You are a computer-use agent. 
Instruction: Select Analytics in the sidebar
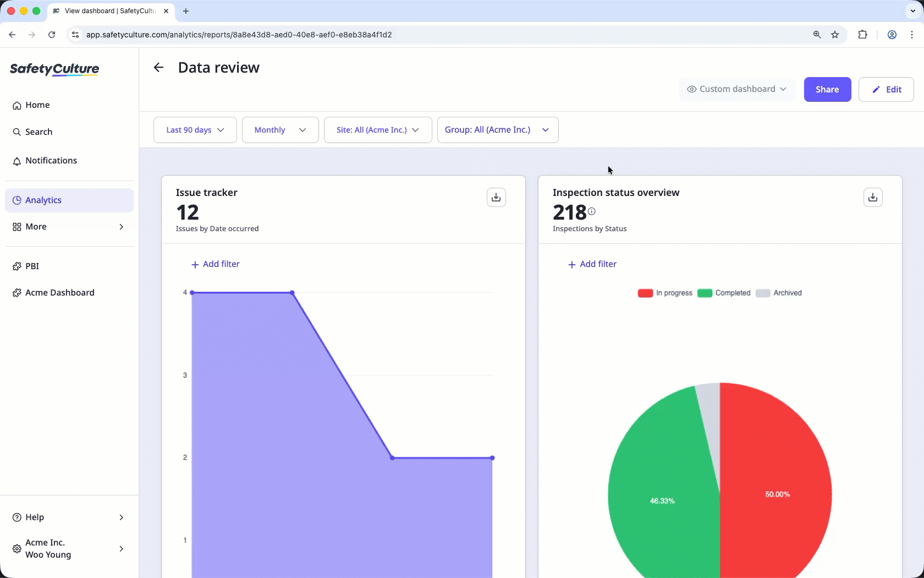click(x=69, y=200)
